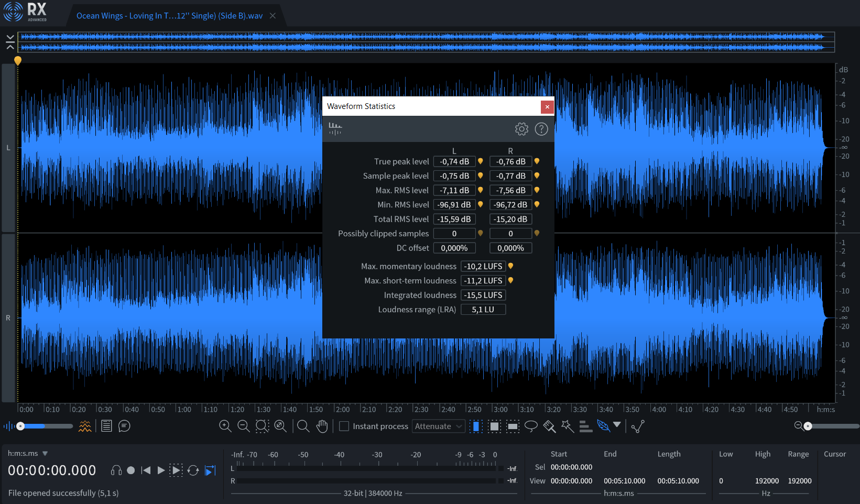Switch to Ocean Wings file tab
The height and width of the screenshot is (504, 860).
tap(169, 16)
